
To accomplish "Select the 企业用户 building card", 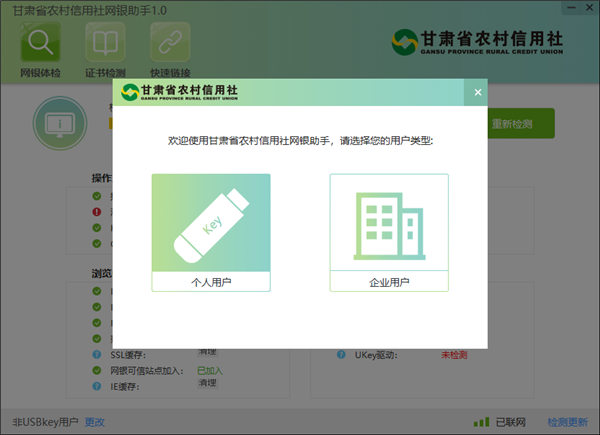I will [x=389, y=233].
